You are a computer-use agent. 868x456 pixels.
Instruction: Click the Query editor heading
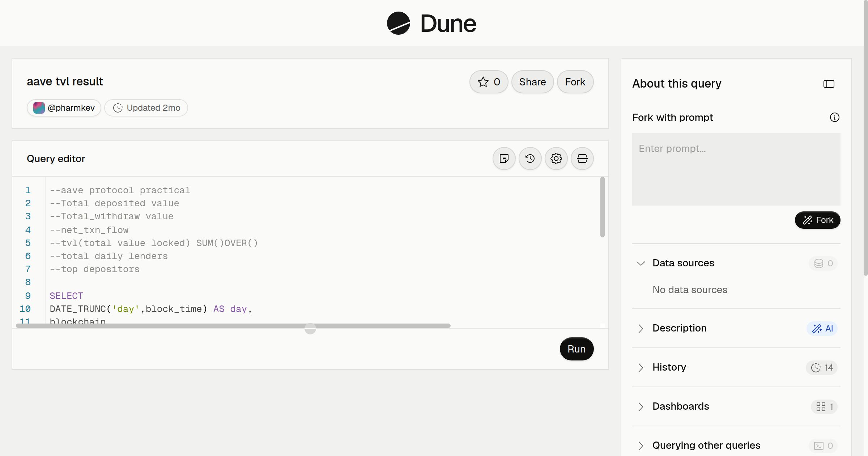pos(56,159)
